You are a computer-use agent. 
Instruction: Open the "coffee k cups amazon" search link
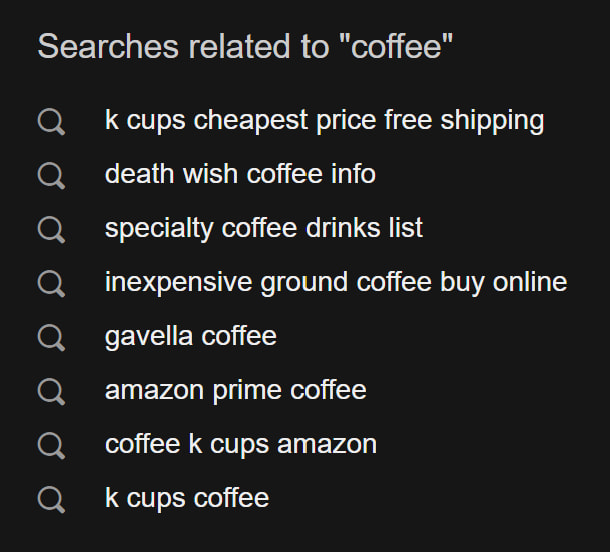240,444
